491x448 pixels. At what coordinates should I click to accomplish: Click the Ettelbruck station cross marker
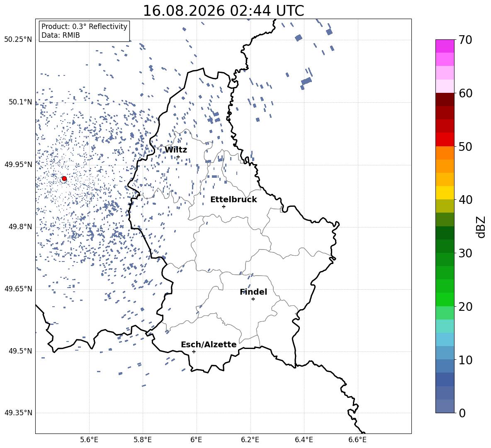tap(224, 206)
